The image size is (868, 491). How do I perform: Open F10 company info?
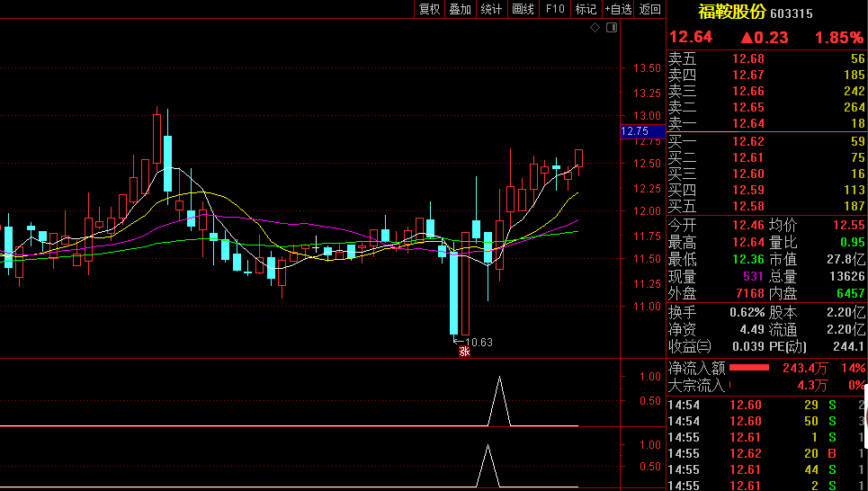[x=555, y=9]
